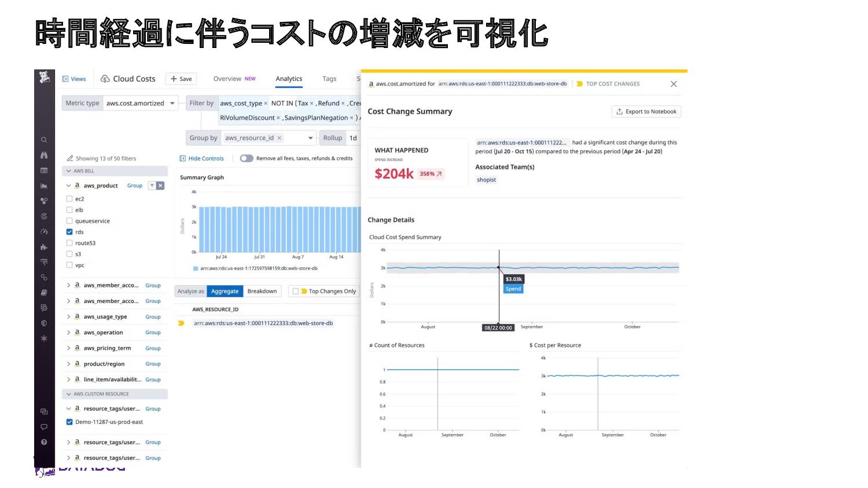Click 08/22 marker on spend chart
This screenshot has width=868, height=488.
(x=498, y=328)
